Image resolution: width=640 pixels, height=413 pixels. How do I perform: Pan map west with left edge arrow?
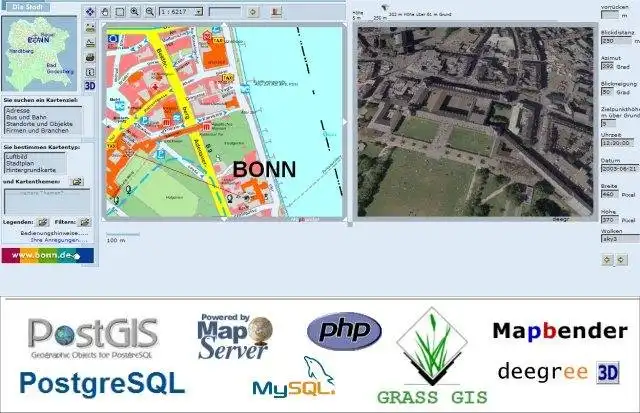click(104, 122)
